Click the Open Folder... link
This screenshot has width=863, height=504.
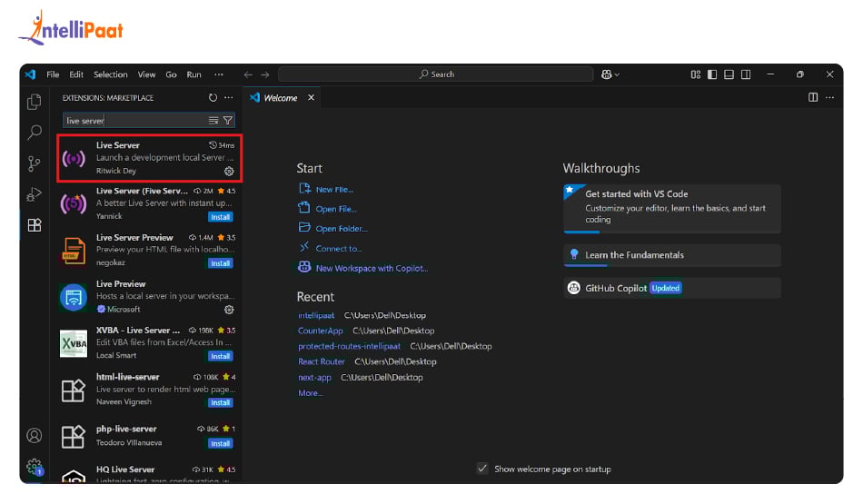point(342,229)
